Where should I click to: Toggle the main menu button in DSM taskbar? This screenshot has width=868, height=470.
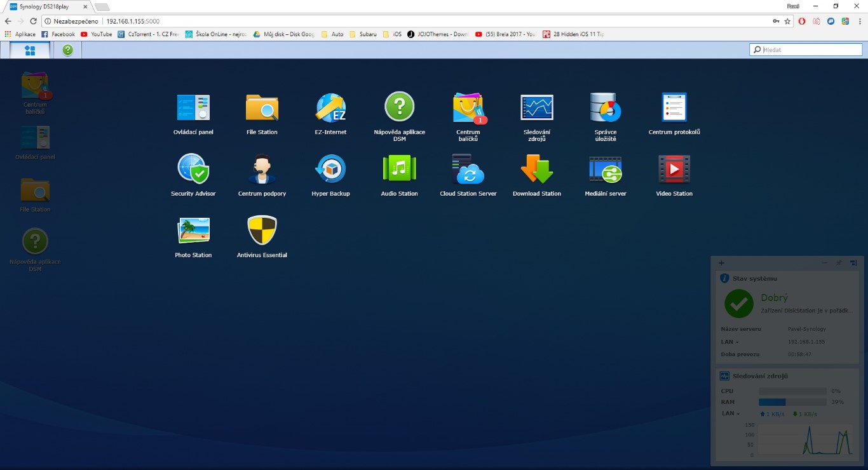click(30, 50)
